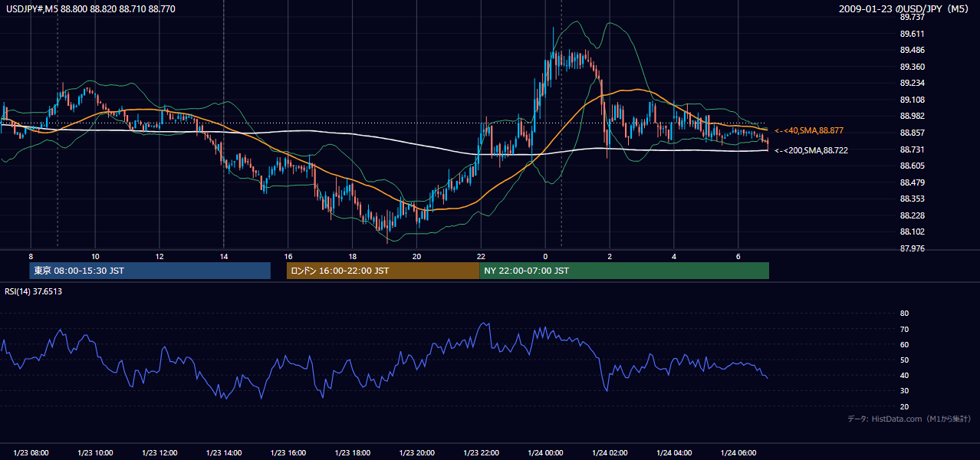The image size is (980, 460).
Task: Click the 89.611 price axis label
Action: click(x=912, y=34)
